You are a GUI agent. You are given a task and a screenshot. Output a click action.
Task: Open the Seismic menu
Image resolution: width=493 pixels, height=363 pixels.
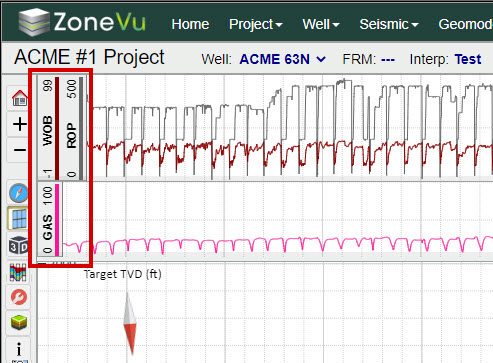pyautogui.click(x=389, y=24)
